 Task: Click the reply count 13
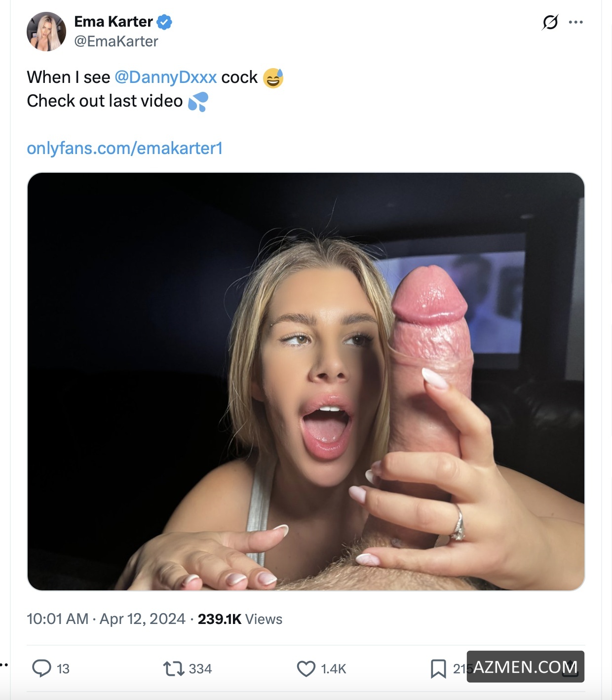63,669
